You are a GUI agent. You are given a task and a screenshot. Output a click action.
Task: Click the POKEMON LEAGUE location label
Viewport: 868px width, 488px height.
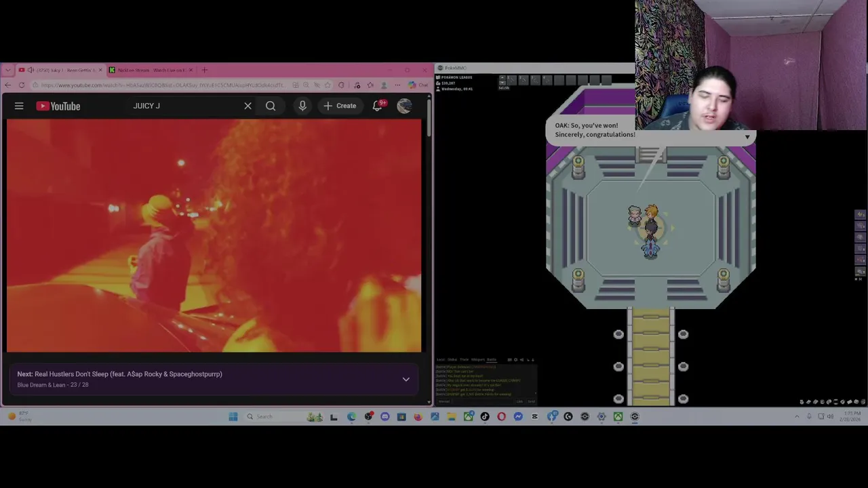pyautogui.click(x=457, y=77)
